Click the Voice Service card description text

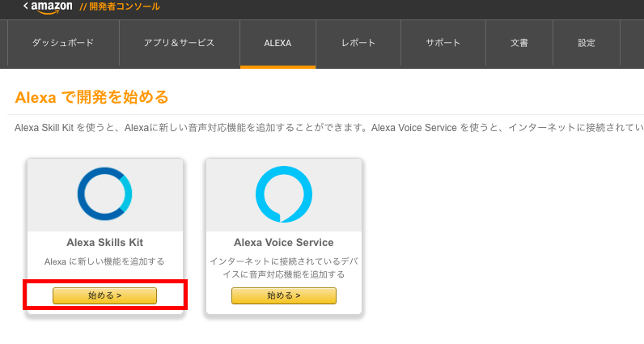click(284, 268)
